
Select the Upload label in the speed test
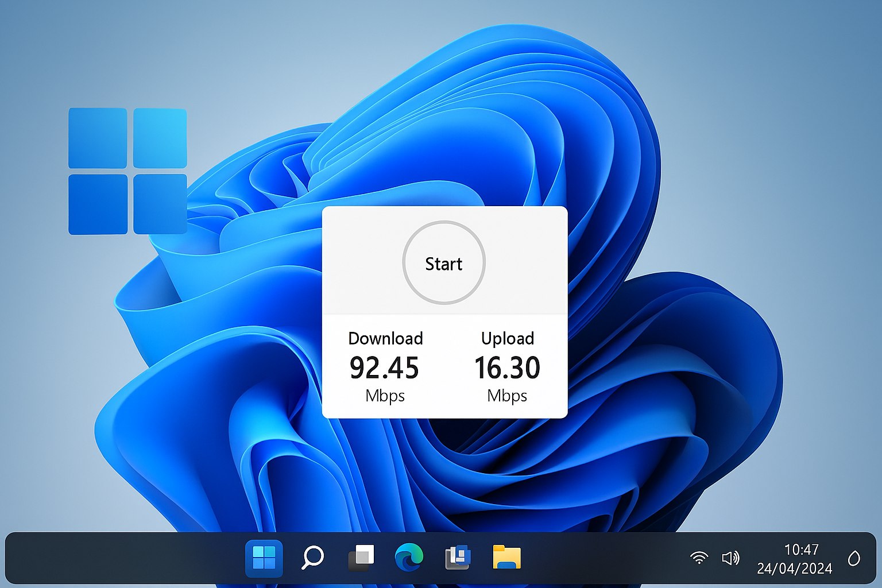pos(507,339)
